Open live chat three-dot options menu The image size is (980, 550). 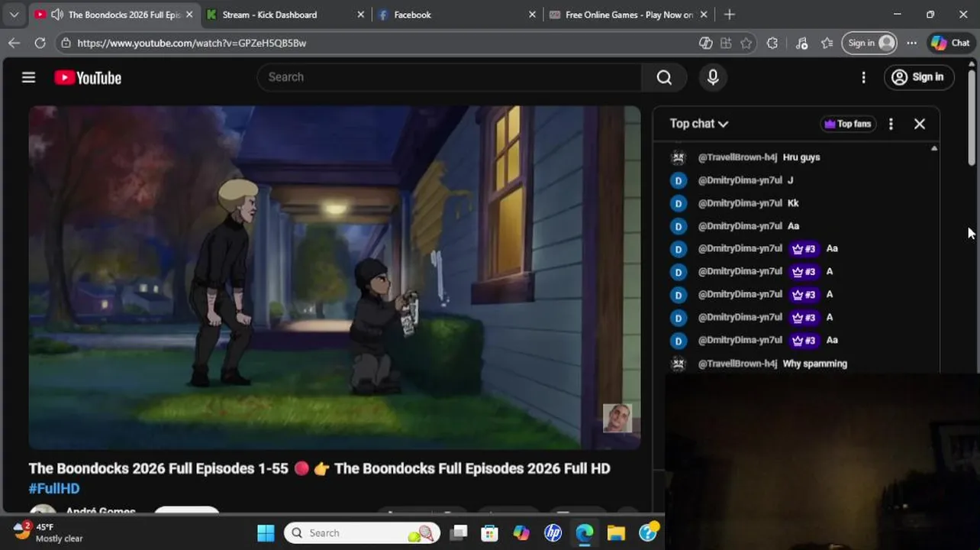pyautogui.click(x=891, y=124)
